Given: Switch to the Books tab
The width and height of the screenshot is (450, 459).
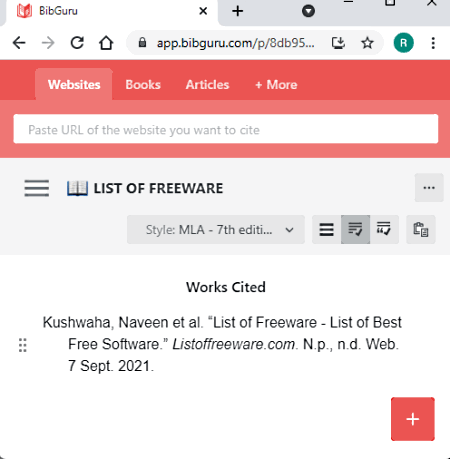Looking at the screenshot, I should [x=143, y=85].
